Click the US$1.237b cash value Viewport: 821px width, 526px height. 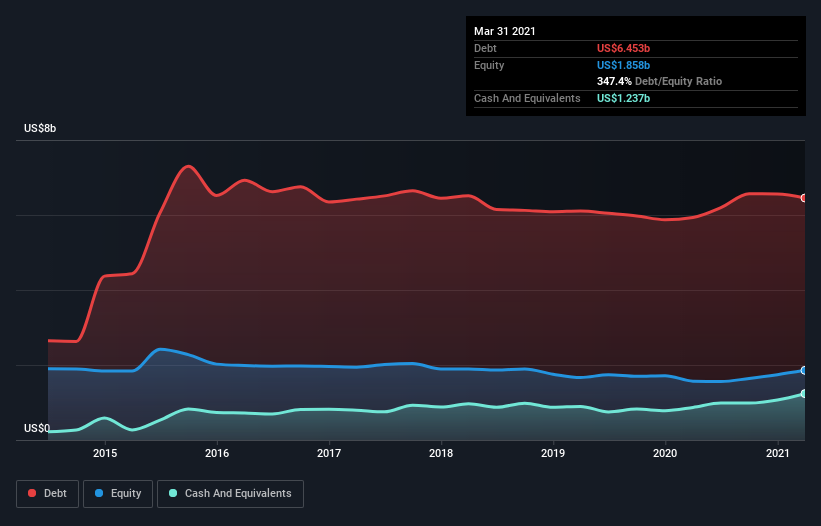(623, 98)
